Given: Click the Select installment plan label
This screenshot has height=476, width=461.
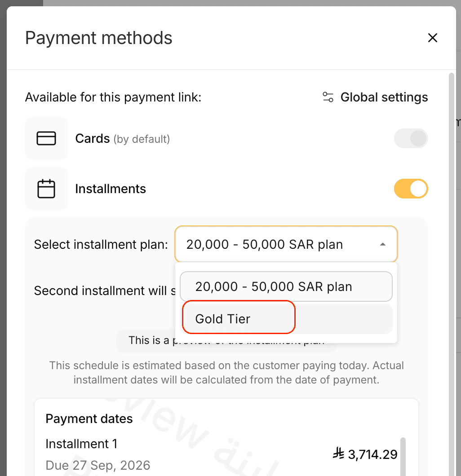Looking at the screenshot, I should [x=101, y=244].
